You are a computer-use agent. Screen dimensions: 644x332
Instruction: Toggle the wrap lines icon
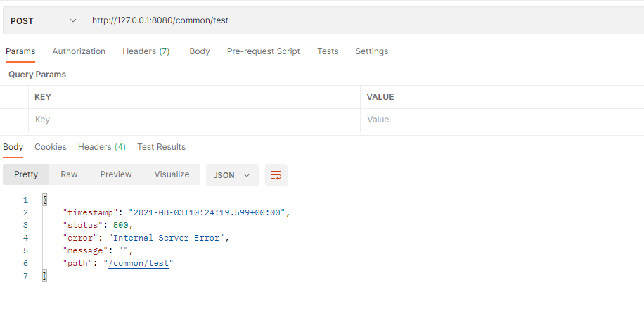pos(276,175)
